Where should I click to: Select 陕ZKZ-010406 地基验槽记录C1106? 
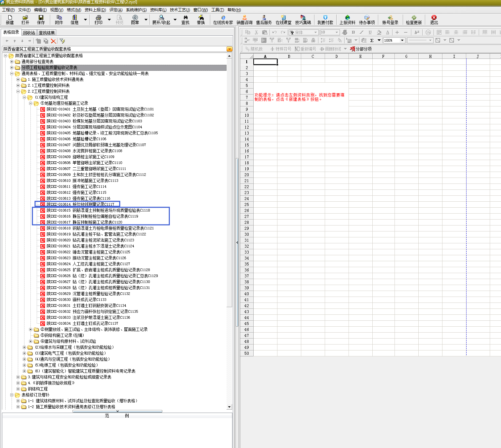(x=76, y=139)
